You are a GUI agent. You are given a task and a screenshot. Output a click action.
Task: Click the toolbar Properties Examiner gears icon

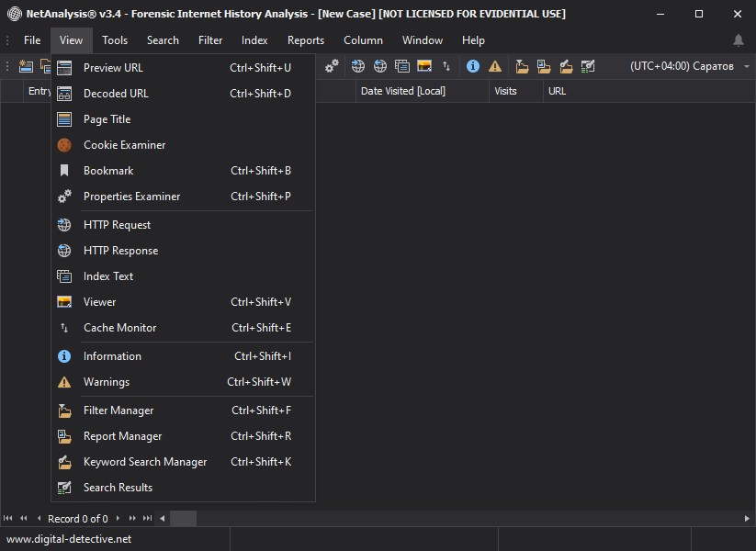click(x=332, y=66)
